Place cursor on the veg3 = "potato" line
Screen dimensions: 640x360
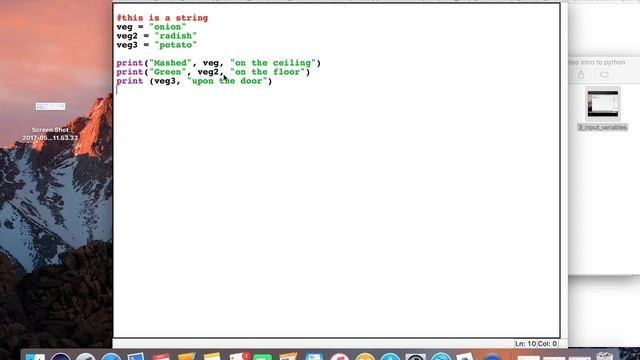pos(156,45)
